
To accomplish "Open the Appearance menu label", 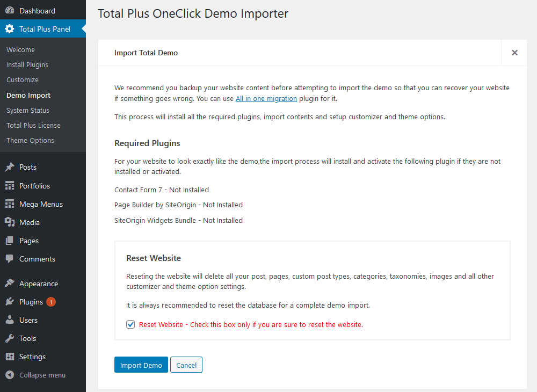I will coord(39,284).
